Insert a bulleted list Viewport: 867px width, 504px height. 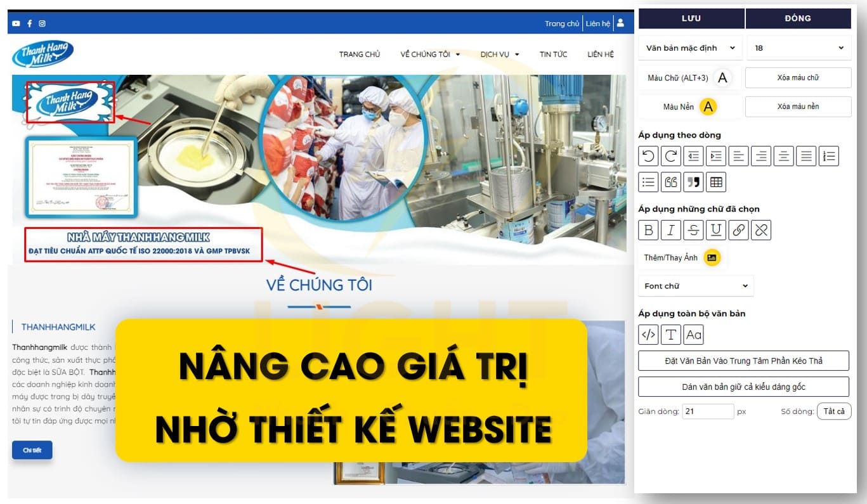click(x=648, y=182)
